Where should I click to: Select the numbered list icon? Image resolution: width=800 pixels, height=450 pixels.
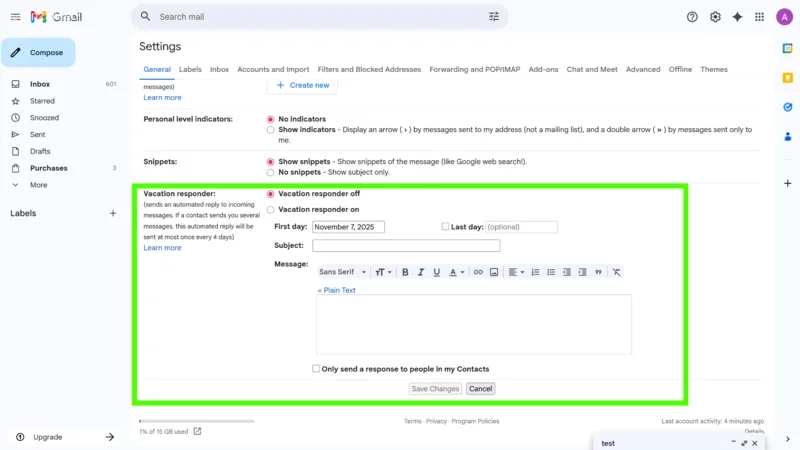535,272
